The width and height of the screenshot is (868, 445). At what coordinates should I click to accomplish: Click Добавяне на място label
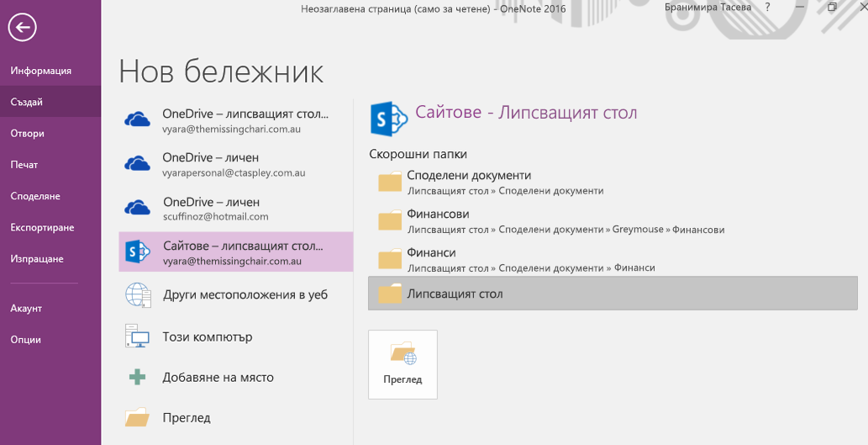(x=218, y=378)
